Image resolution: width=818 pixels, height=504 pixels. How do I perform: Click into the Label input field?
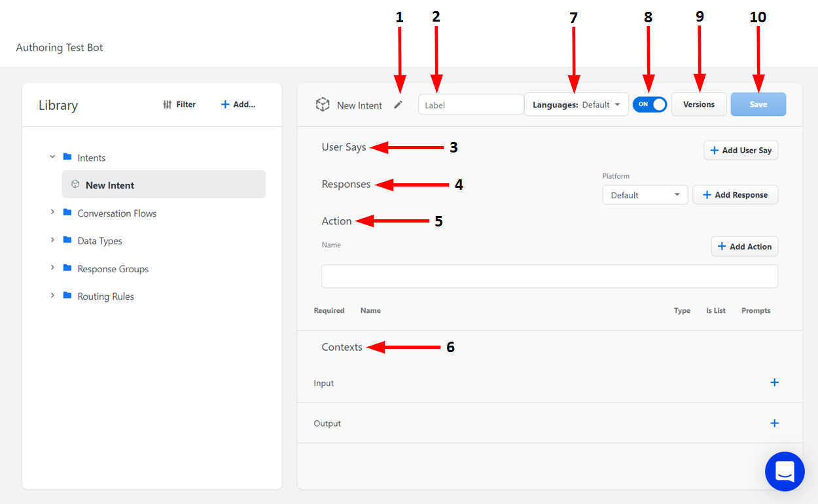[x=471, y=105]
